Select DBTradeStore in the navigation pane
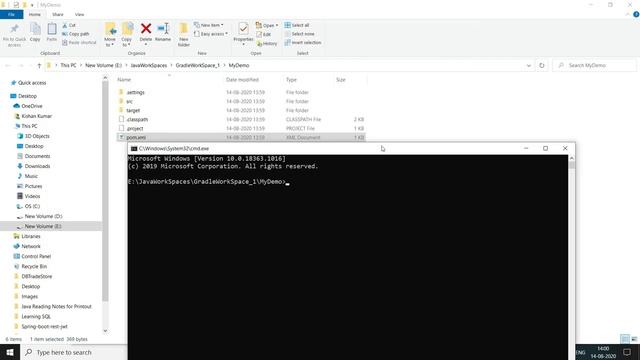 [36, 276]
